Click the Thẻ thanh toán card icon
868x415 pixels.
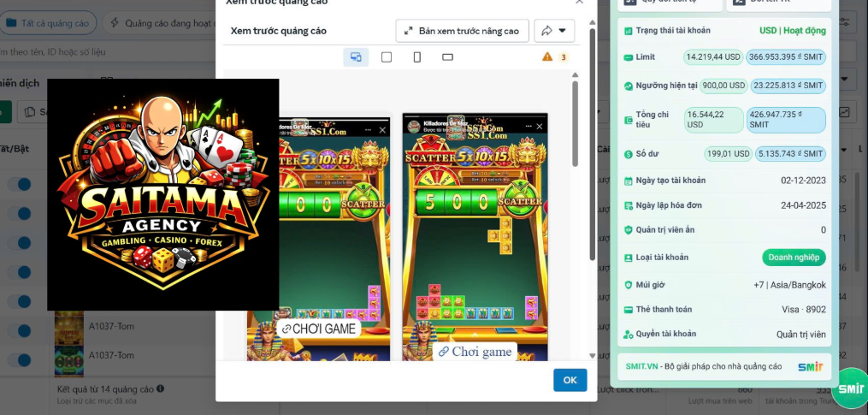(x=629, y=310)
